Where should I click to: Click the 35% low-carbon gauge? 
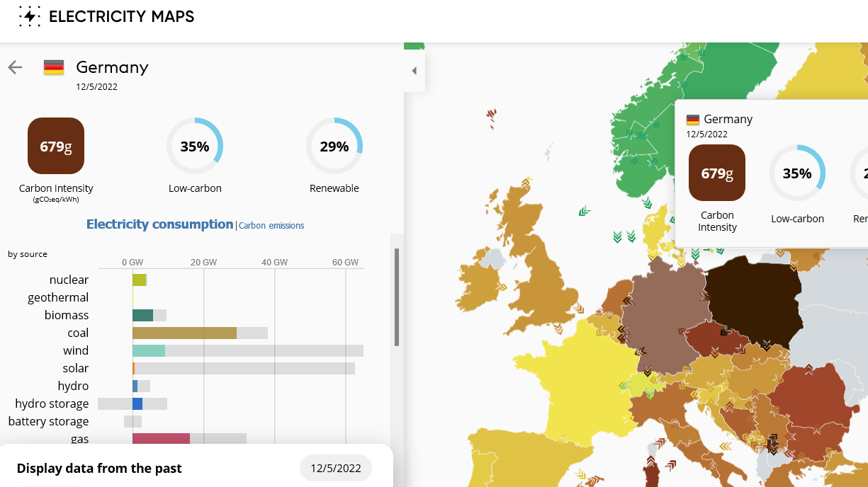click(x=195, y=146)
